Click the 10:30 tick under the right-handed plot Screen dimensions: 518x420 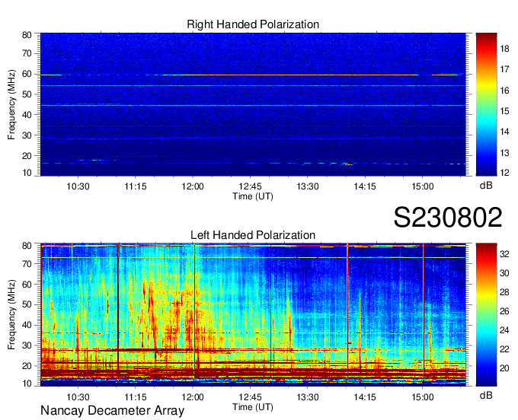[x=78, y=186]
